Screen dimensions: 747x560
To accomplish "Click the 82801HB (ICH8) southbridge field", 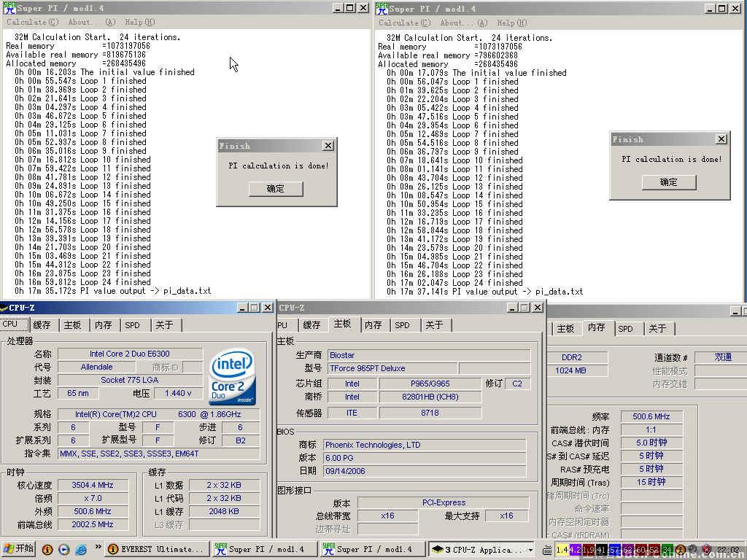I will pyautogui.click(x=430, y=397).
